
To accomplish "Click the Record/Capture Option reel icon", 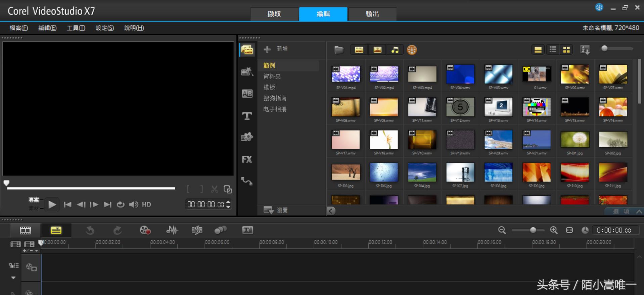I will point(145,230).
